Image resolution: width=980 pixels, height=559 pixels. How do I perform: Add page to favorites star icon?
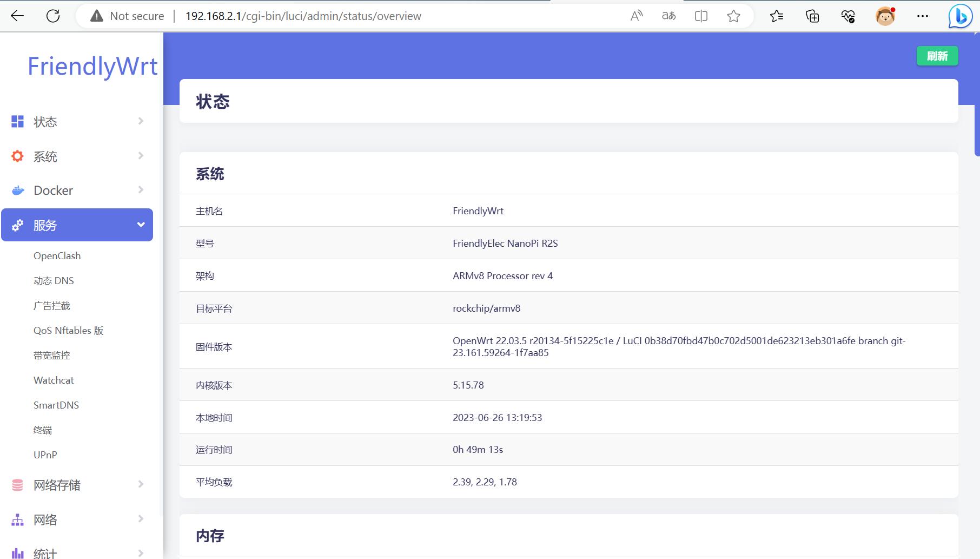click(x=733, y=16)
